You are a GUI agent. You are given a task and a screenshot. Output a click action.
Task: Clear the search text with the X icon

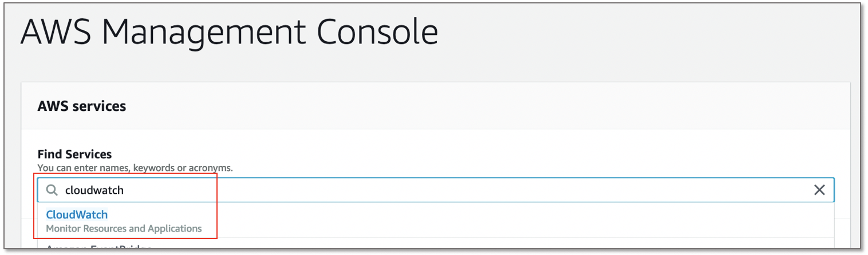click(x=819, y=190)
